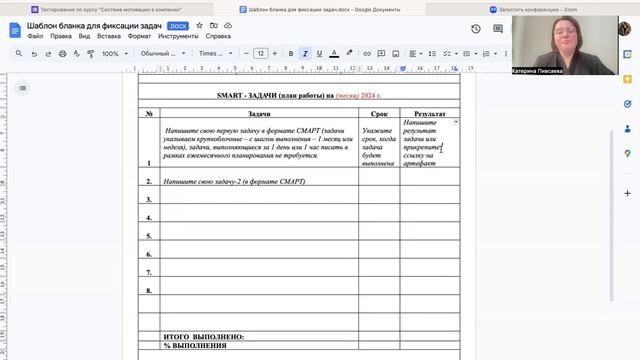Image resolution: width=640 pixels, height=360 pixels.
Task: Move document to folder icon
Action: pos(213,25)
